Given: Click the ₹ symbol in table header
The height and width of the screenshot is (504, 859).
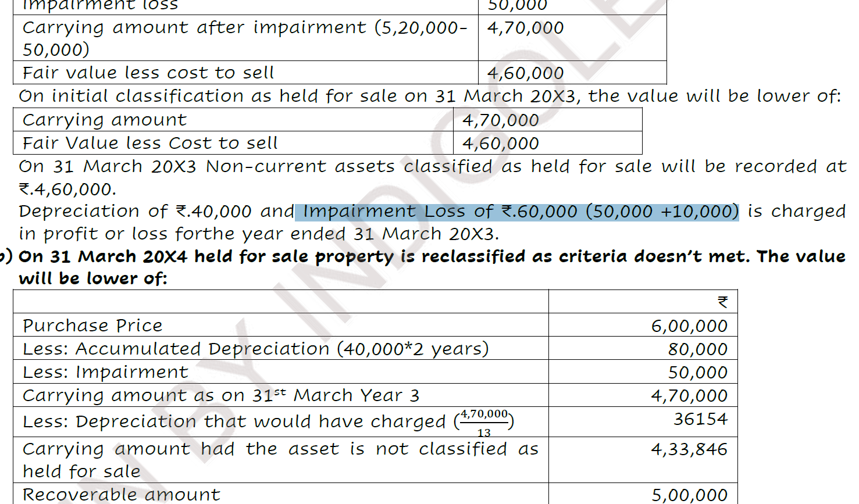Looking at the screenshot, I should click(x=722, y=302).
